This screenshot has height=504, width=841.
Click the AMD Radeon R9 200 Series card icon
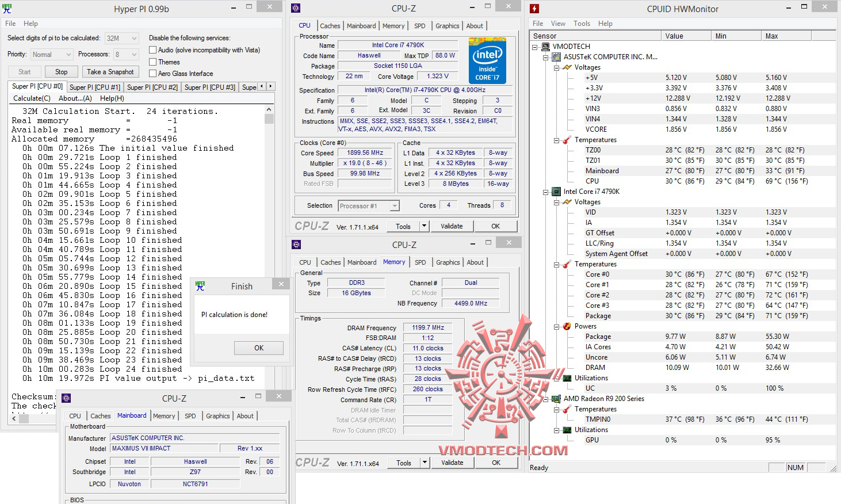point(556,399)
